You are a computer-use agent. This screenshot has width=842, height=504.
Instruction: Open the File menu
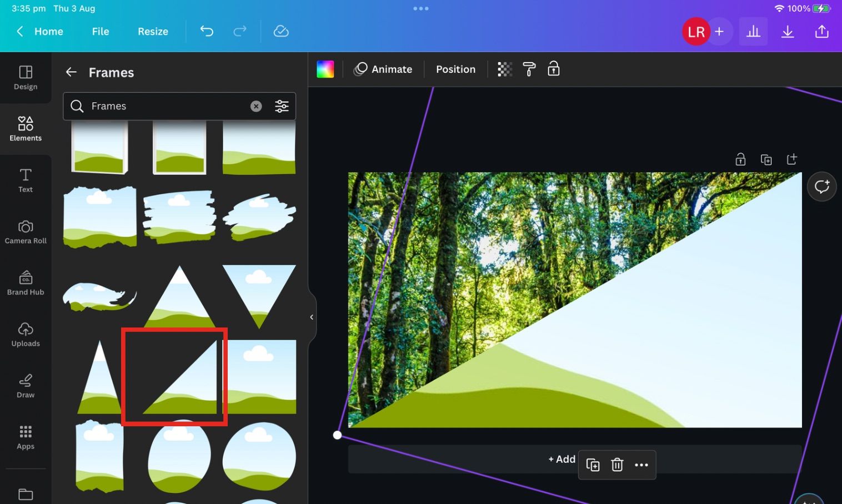click(x=100, y=31)
